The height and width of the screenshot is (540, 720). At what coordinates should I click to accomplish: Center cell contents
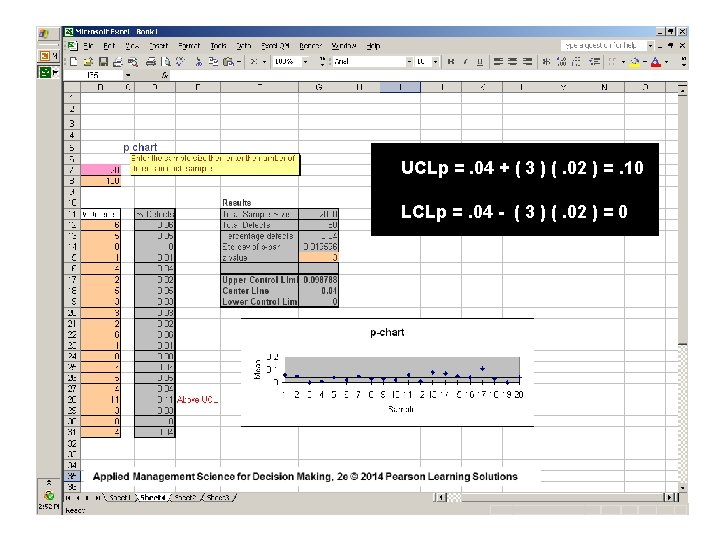coord(513,62)
